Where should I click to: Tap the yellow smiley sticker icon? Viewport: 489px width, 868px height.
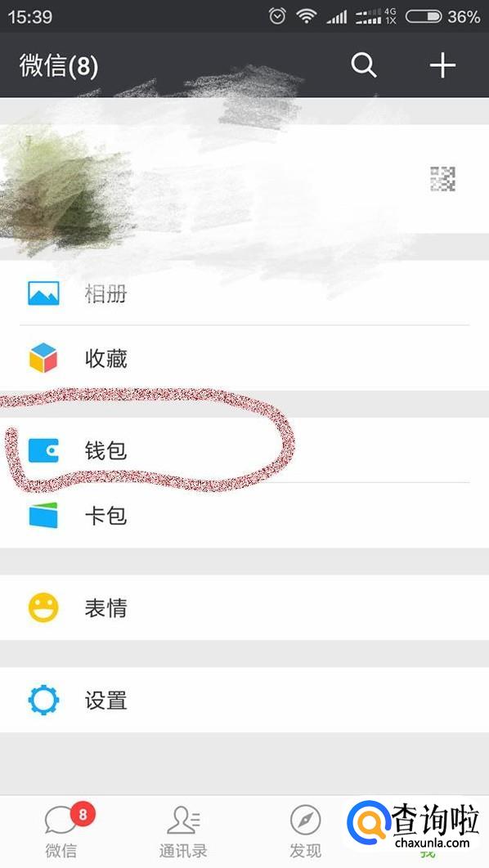(x=43, y=607)
